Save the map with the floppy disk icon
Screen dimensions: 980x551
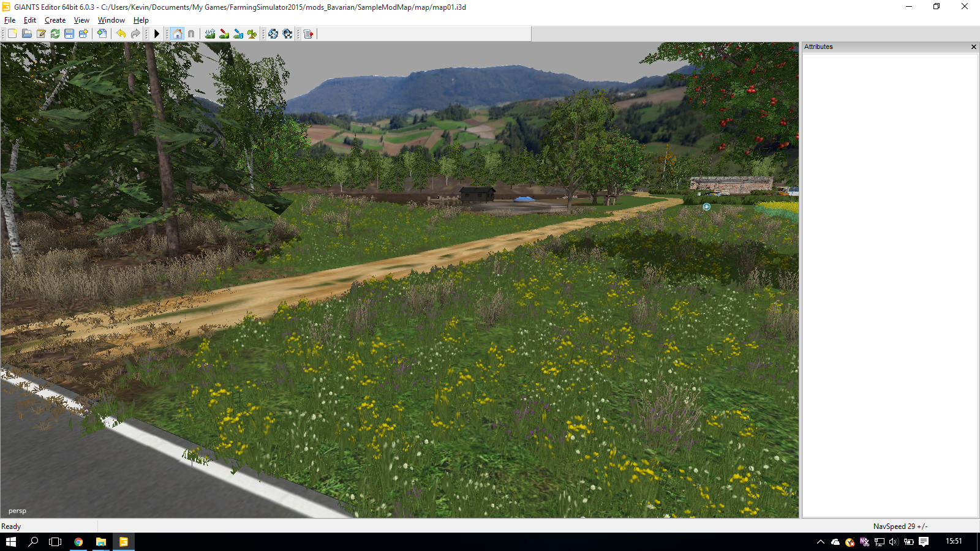(69, 34)
